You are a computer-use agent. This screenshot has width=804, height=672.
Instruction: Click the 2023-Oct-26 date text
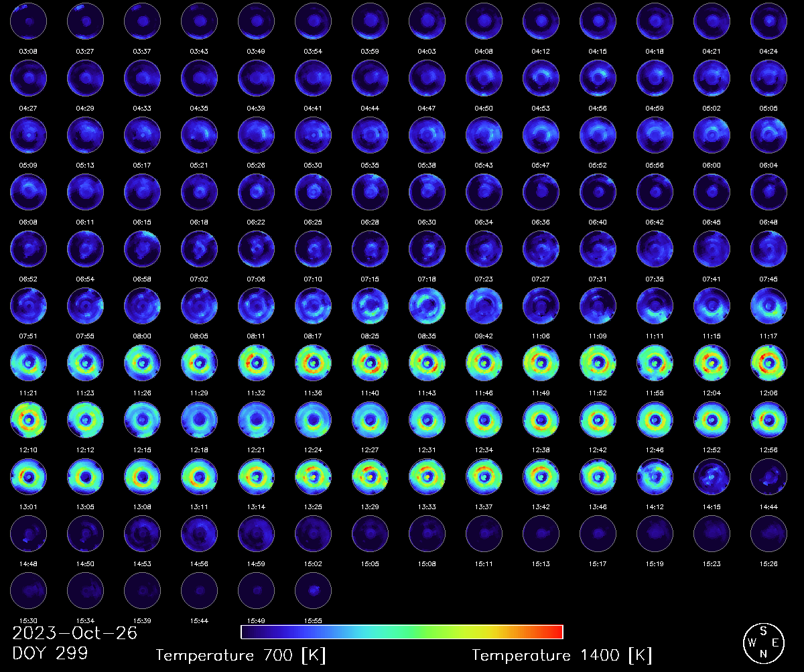pyautogui.click(x=74, y=633)
